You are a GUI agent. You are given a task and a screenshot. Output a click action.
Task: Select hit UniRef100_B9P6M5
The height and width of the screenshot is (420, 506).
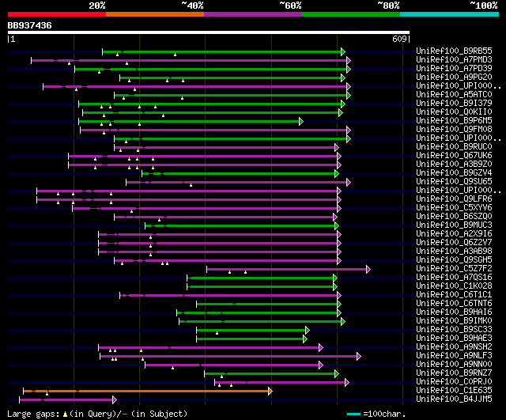coord(454,121)
